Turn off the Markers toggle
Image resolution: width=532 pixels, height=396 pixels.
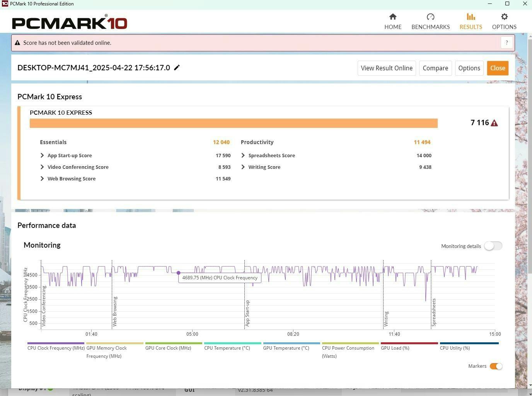pos(496,366)
